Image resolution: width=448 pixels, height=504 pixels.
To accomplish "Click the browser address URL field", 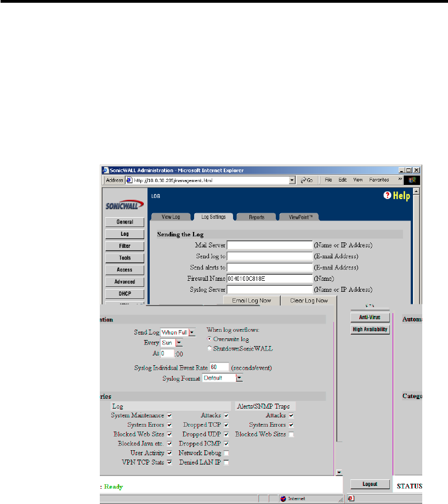I will coord(211,180).
